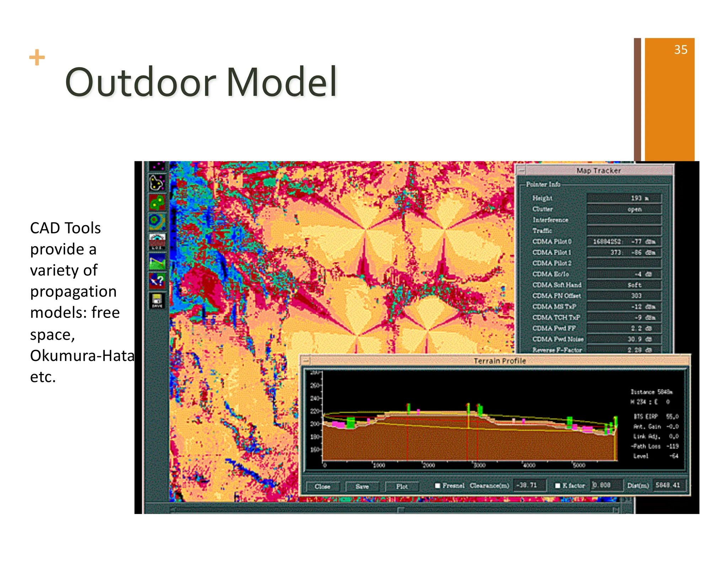
Task: Click the BTS EIRP 55.0 readout
Action: pos(656,416)
